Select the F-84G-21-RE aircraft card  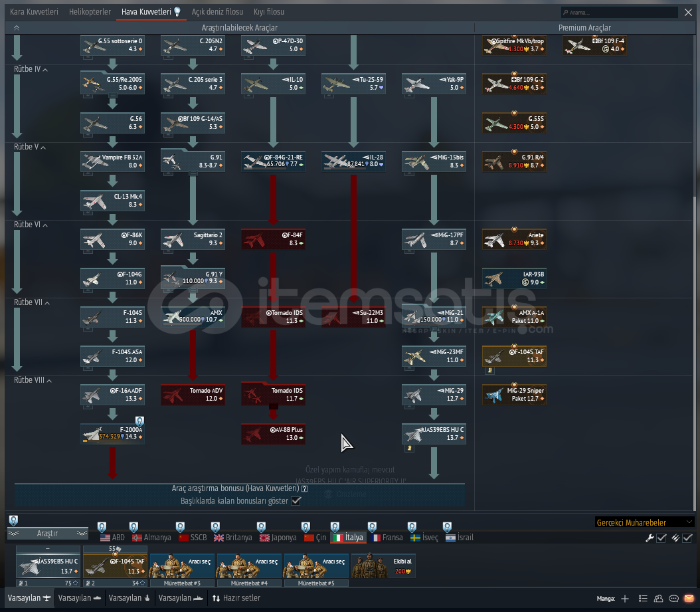[273, 161]
